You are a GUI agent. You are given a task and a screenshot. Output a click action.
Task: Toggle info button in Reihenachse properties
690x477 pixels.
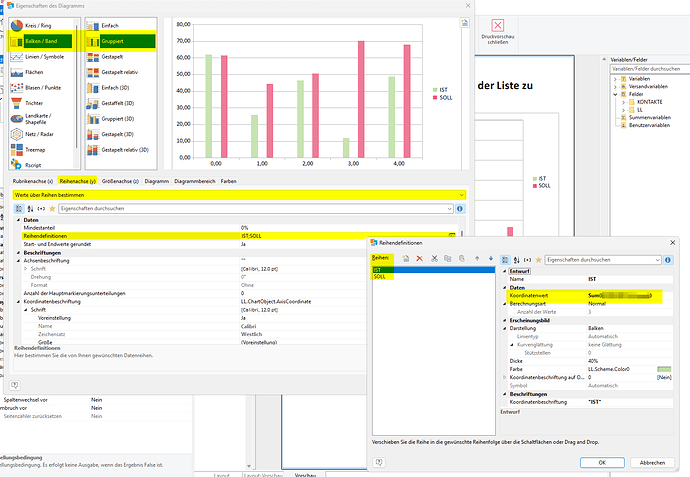(460, 209)
